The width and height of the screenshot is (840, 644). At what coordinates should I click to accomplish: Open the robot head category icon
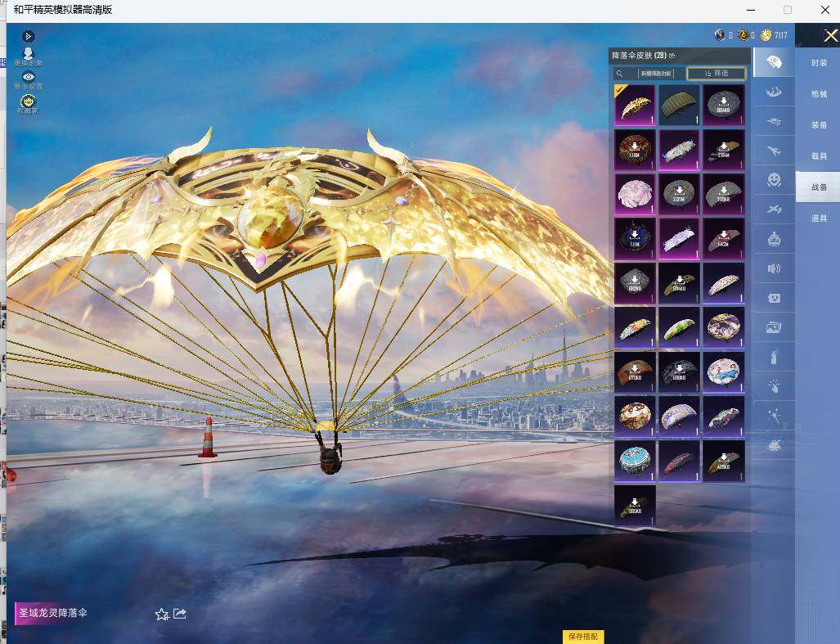[x=774, y=239]
